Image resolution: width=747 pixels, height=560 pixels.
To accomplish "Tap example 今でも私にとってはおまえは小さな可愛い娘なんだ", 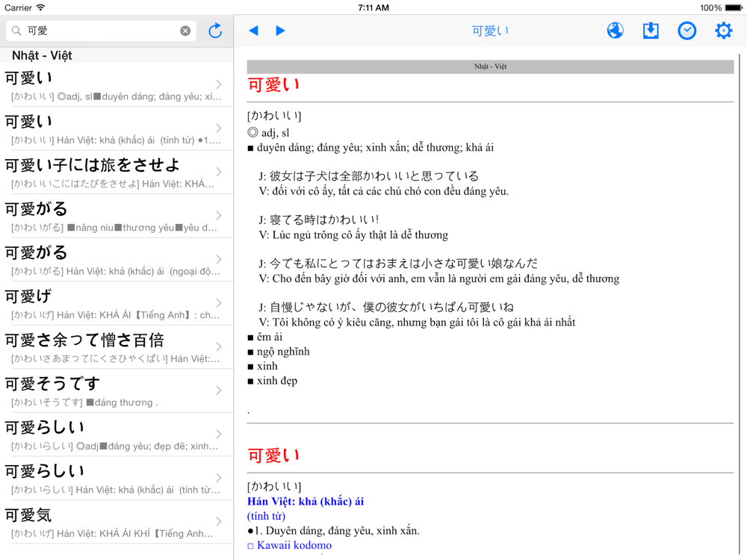I will pyautogui.click(x=398, y=264).
